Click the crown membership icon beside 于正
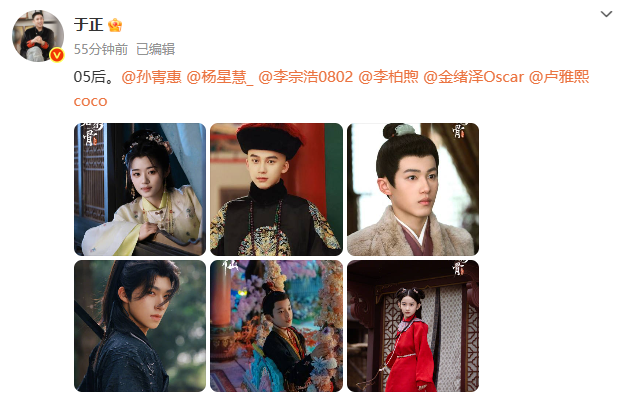This screenshot has height=402, width=629. coord(115,25)
